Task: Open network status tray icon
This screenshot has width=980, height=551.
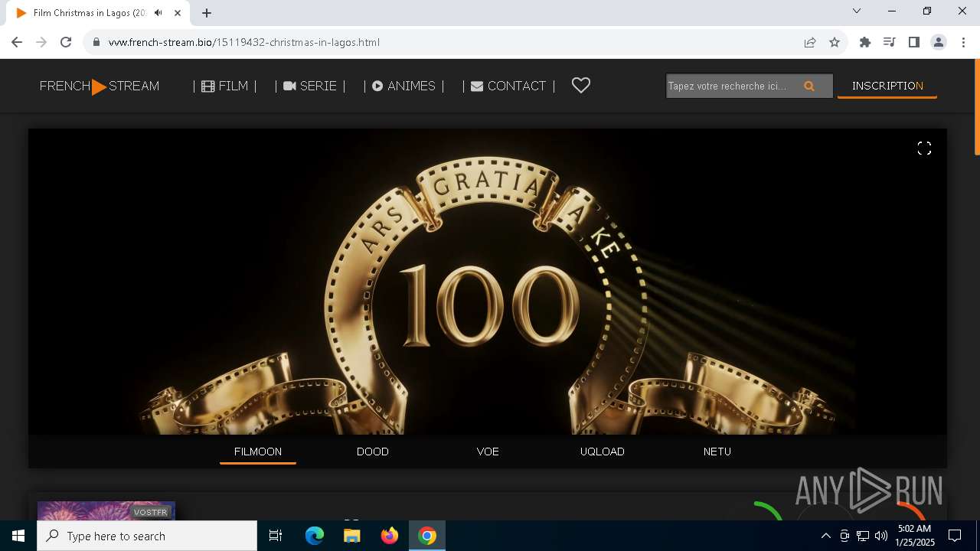Action: (863, 536)
